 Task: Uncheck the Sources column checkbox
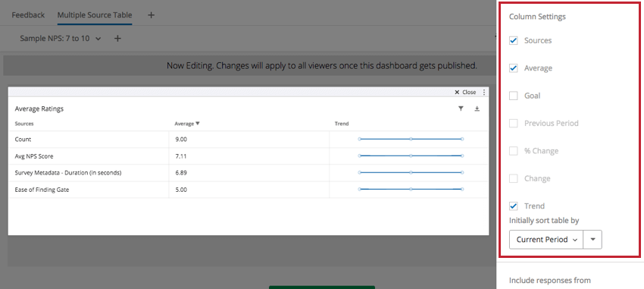pos(514,40)
